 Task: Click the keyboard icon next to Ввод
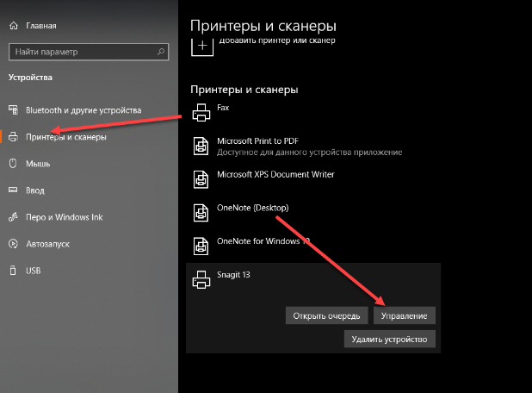[x=13, y=190]
